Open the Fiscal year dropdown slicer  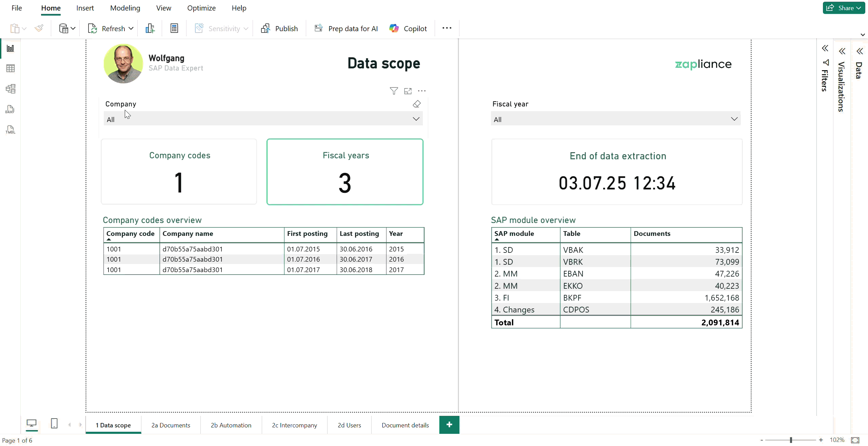[x=616, y=119]
